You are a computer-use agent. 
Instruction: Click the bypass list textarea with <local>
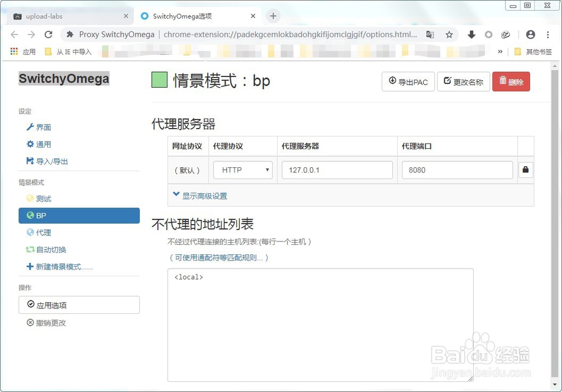(320, 325)
